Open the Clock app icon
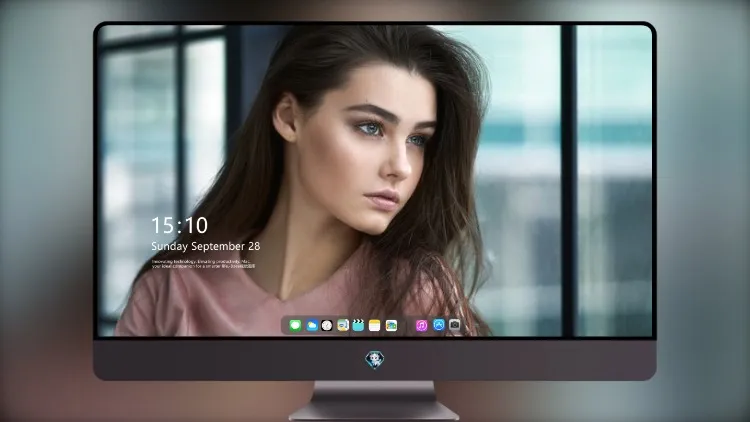The width and height of the screenshot is (750, 422). 327,325
